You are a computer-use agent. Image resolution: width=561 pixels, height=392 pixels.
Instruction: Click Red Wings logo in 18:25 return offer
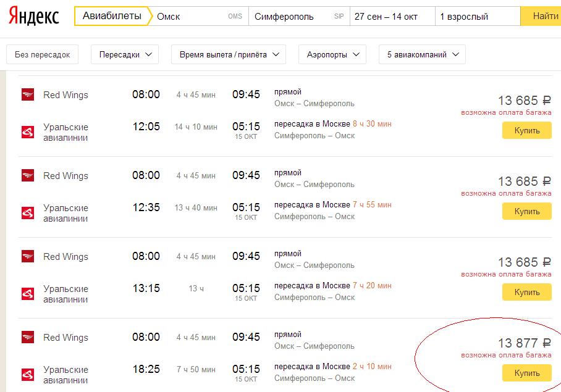[x=28, y=337]
